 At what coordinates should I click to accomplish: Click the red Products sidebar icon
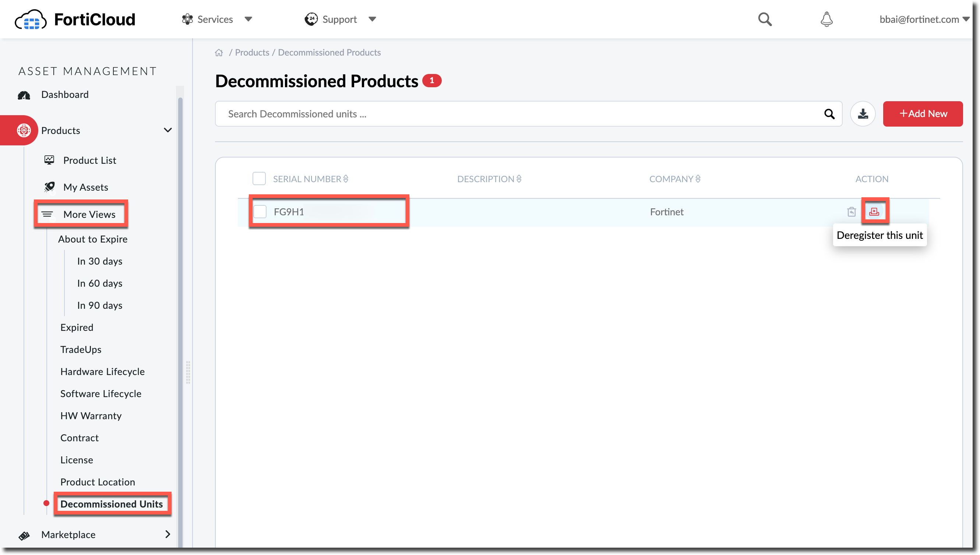click(24, 130)
